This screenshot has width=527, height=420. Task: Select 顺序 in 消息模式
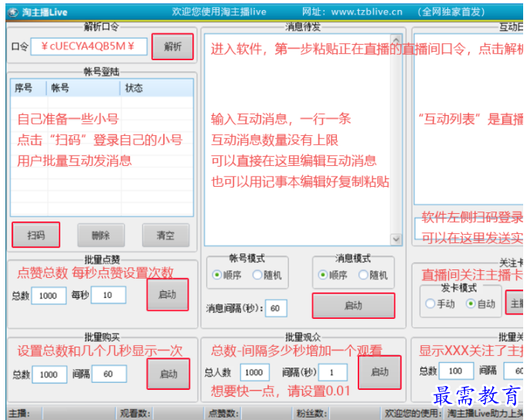coord(333,275)
